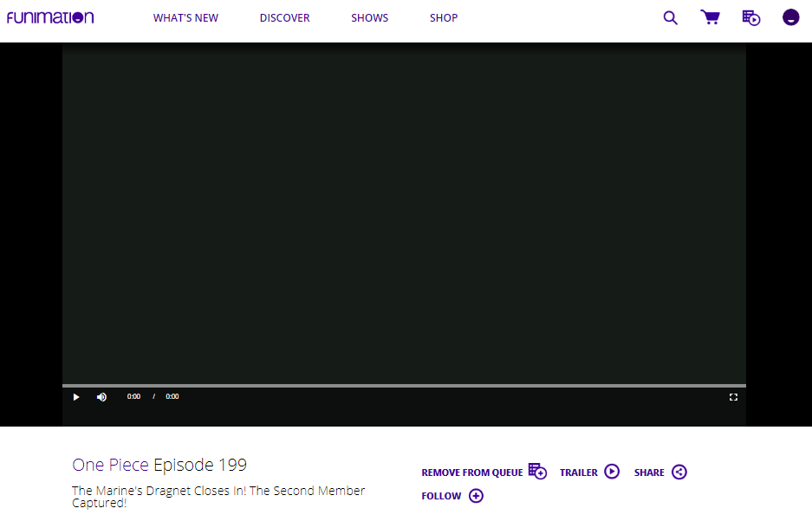The width and height of the screenshot is (812, 515).
Task: Click the Share button
Action: coord(660,472)
